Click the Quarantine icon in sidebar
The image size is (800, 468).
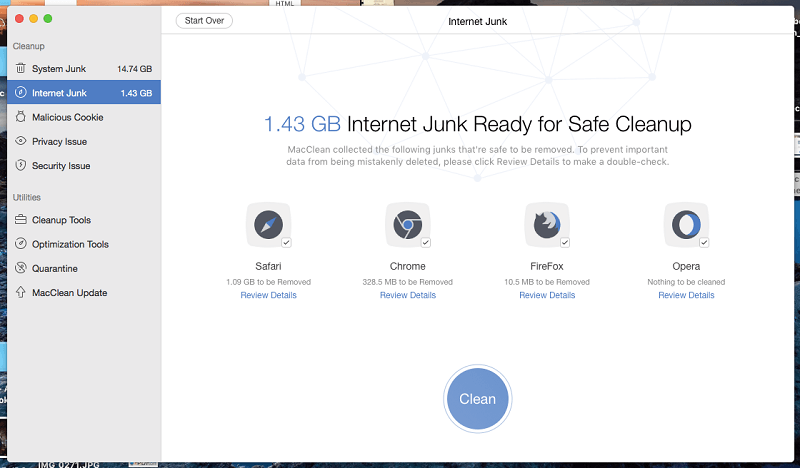[20, 268]
